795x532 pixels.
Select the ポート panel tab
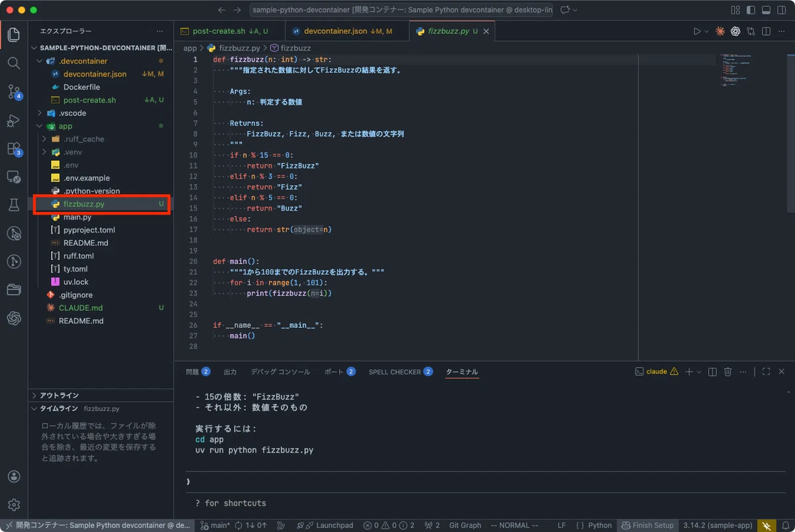[x=340, y=372]
